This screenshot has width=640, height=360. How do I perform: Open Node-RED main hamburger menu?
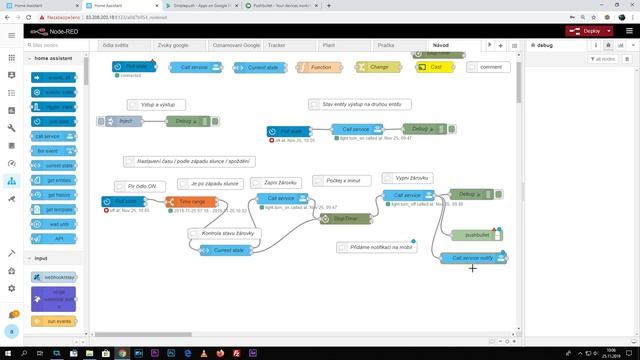629,31
